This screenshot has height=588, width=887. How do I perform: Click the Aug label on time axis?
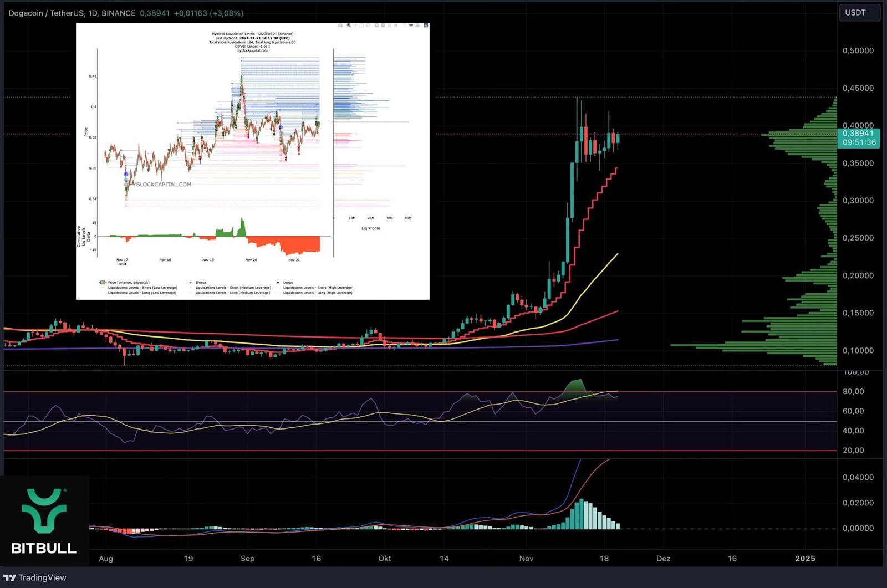pos(106,559)
